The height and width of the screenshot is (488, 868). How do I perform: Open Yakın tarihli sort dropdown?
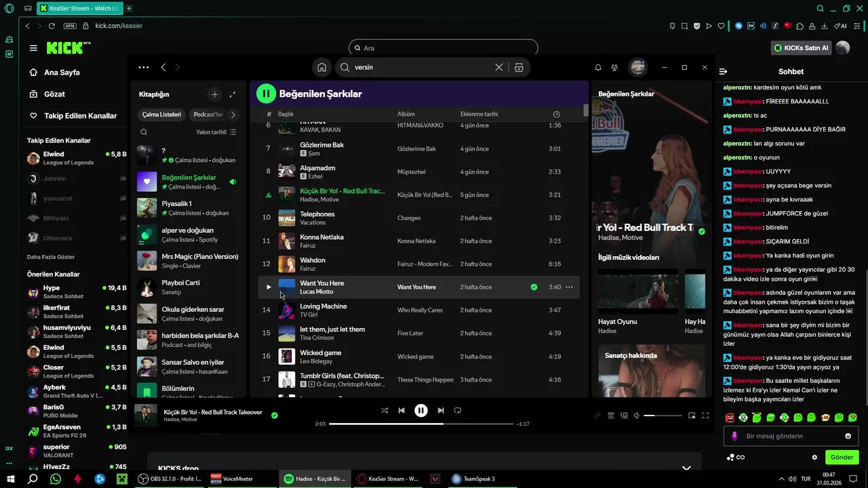click(x=216, y=132)
